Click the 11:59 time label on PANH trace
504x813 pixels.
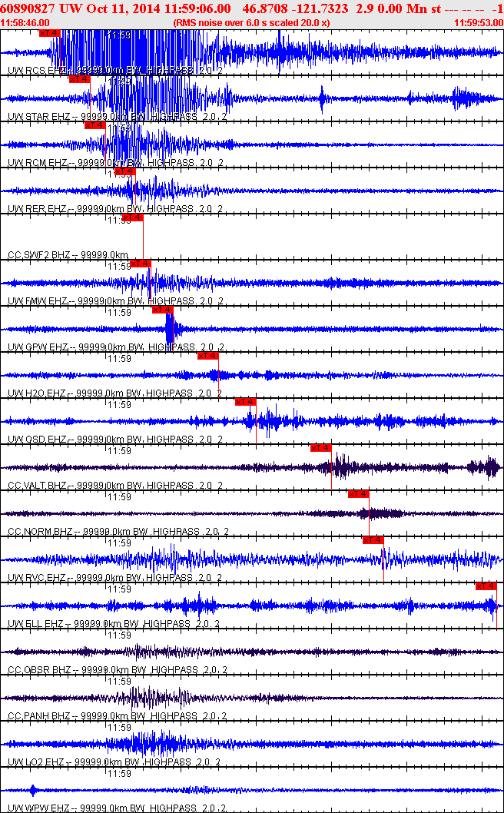pyautogui.click(x=119, y=682)
